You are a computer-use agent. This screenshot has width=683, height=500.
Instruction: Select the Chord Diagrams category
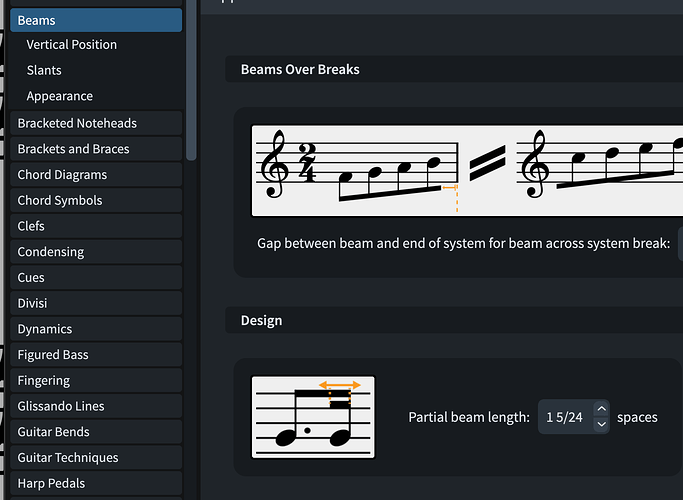62,175
